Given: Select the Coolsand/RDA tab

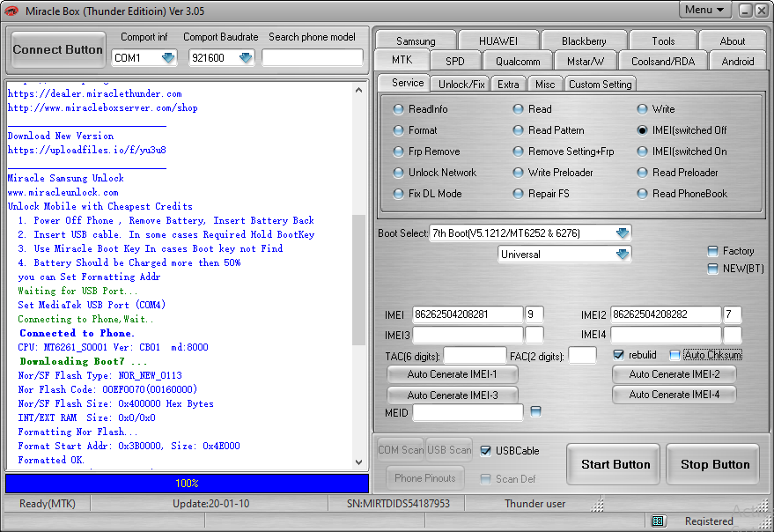Looking at the screenshot, I should [x=662, y=62].
